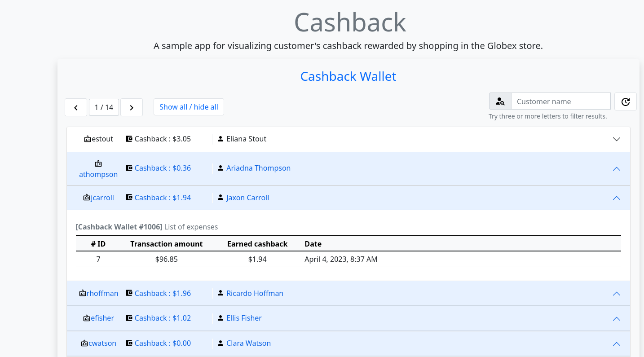This screenshot has width=644, height=357.
Task: Click the name Jaxon Carroll
Action: (x=247, y=198)
